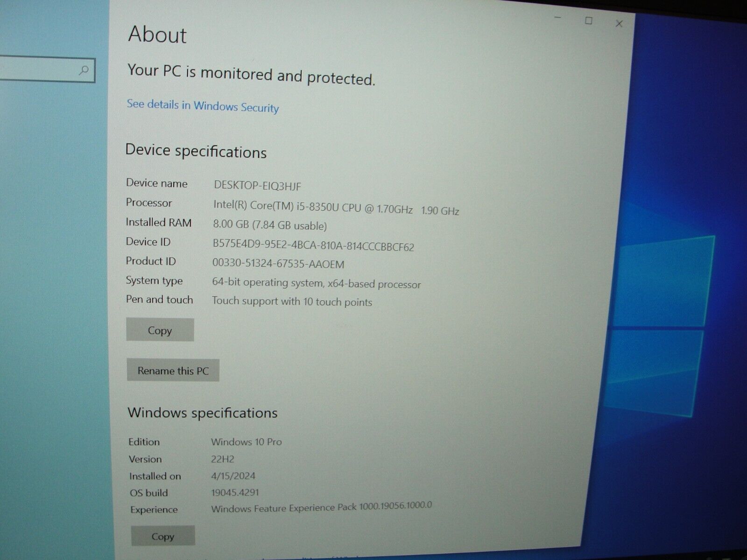Select the Windows Feature Experience Pack text
The height and width of the screenshot is (560, 747).
[x=322, y=507]
